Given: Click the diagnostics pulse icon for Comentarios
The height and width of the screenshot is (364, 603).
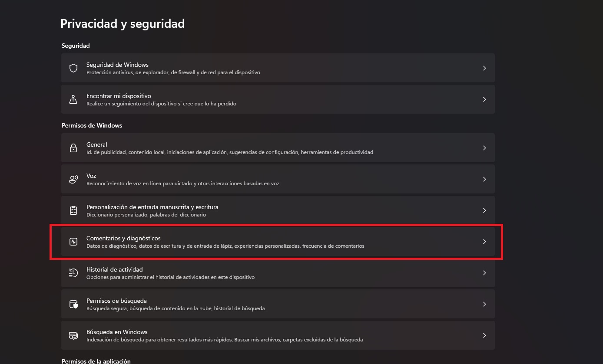Looking at the screenshot, I should click(x=73, y=242).
